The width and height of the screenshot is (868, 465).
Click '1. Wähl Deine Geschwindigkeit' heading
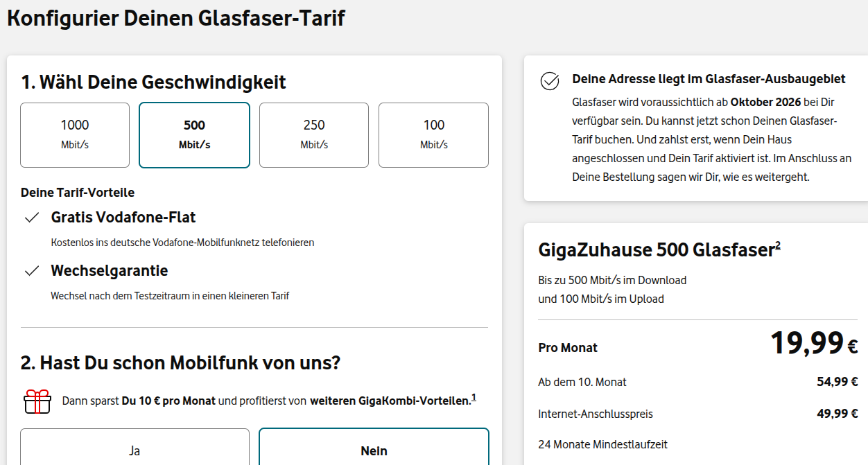point(153,82)
